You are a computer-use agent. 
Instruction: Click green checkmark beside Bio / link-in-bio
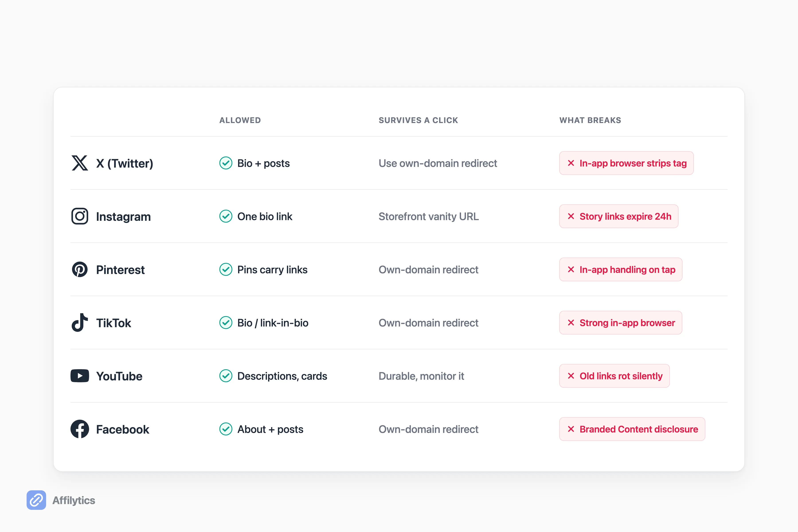[226, 323]
